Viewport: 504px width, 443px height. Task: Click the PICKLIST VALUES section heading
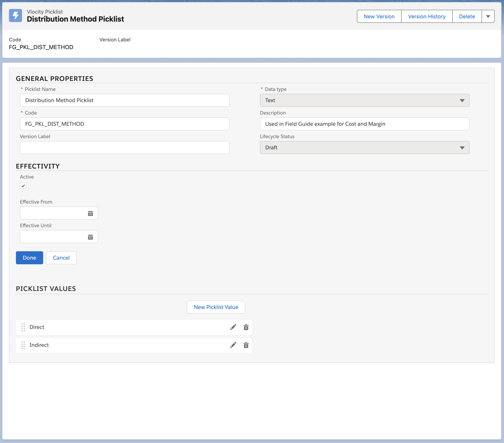(x=46, y=289)
